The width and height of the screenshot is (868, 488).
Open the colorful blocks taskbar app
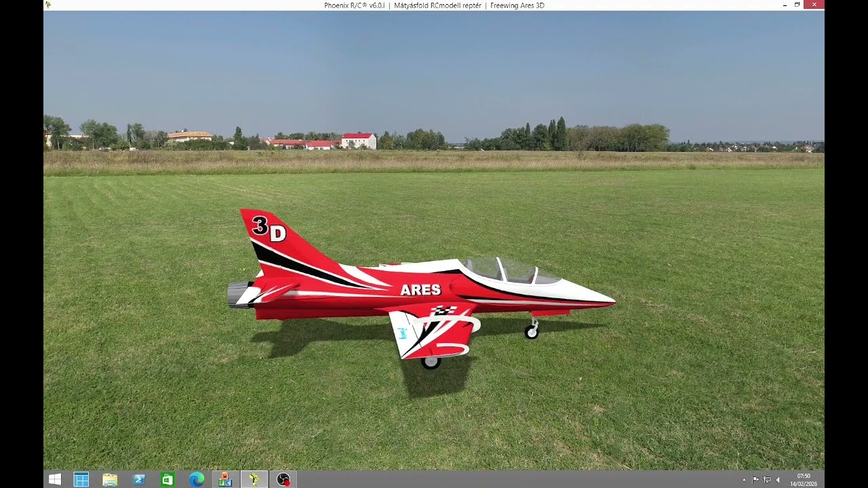(225, 479)
